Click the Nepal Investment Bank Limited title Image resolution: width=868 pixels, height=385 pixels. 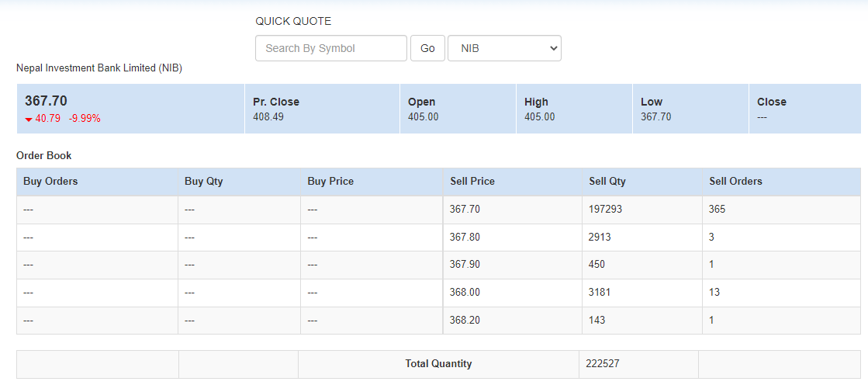[99, 68]
